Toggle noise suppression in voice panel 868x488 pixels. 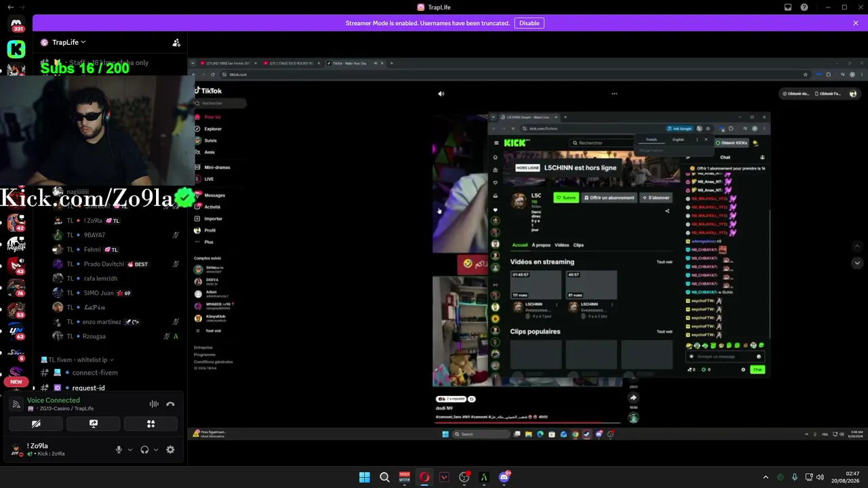pos(154,404)
